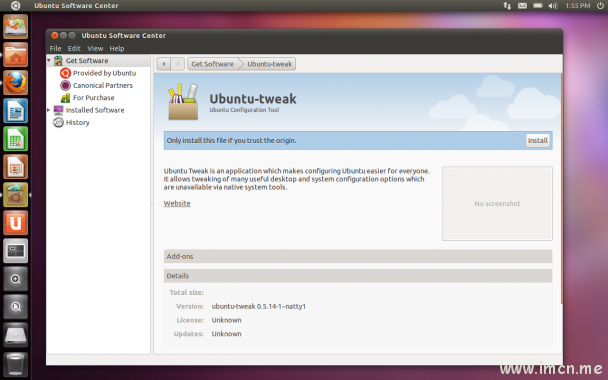The width and height of the screenshot is (608, 380).
Task: Go back with the navigation arrow
Action: [x=164, y=64]
